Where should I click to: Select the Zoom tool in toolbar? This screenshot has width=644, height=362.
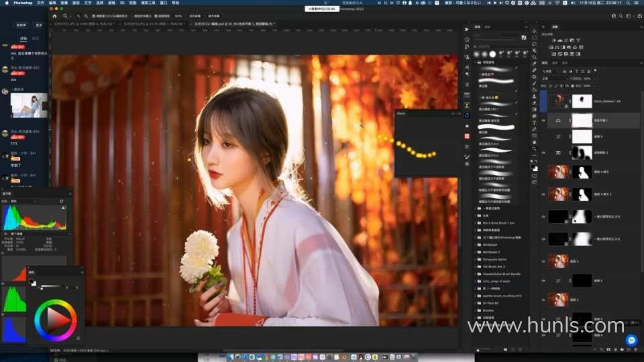(534, 149)
